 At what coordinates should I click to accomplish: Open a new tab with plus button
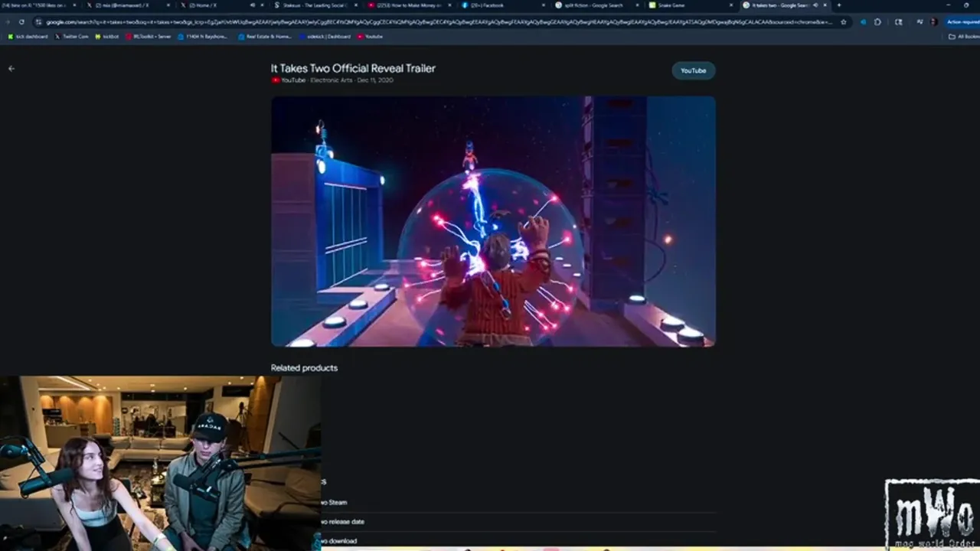[x=839, y=5]
